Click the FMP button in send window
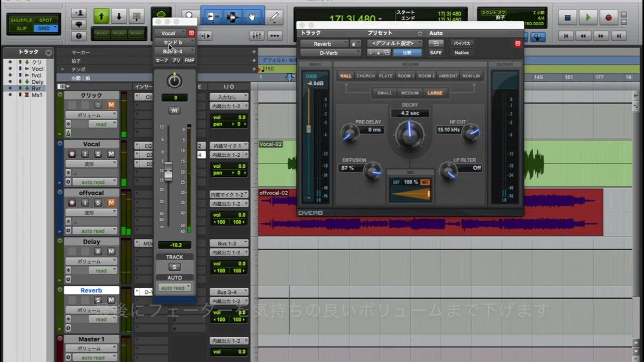The image size is (644, 362). coord(189,60)
